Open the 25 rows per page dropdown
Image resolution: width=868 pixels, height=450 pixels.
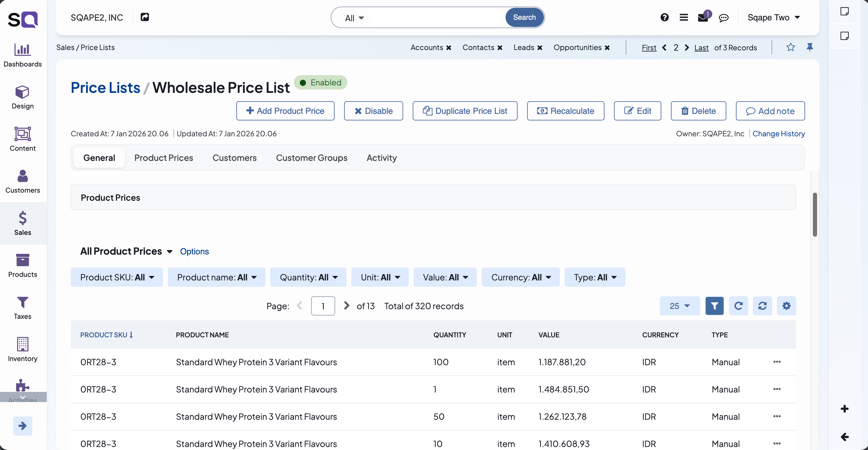[x=679, y=306]
